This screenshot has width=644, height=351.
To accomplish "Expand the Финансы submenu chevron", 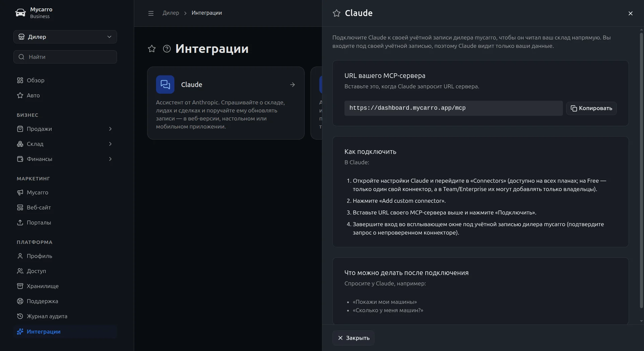I will click(x=110, y=159).
